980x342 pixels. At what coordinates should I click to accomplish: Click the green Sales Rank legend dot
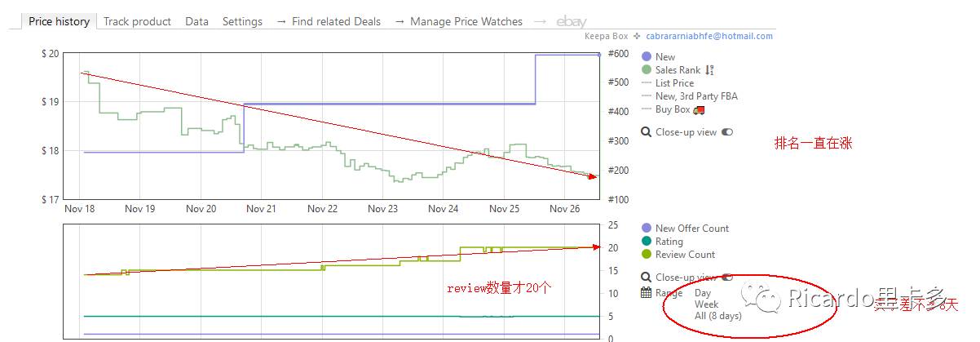click(x=647, y=70)
